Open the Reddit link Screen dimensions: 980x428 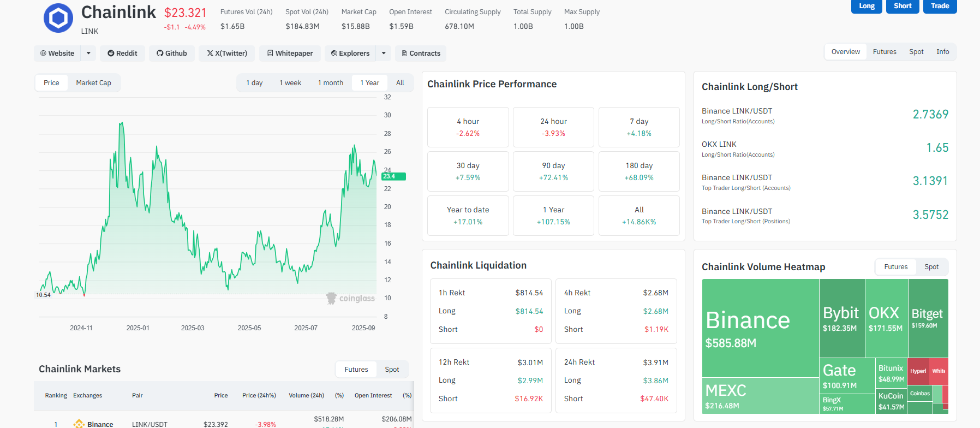pyautogui.click(x=122, y=53)
